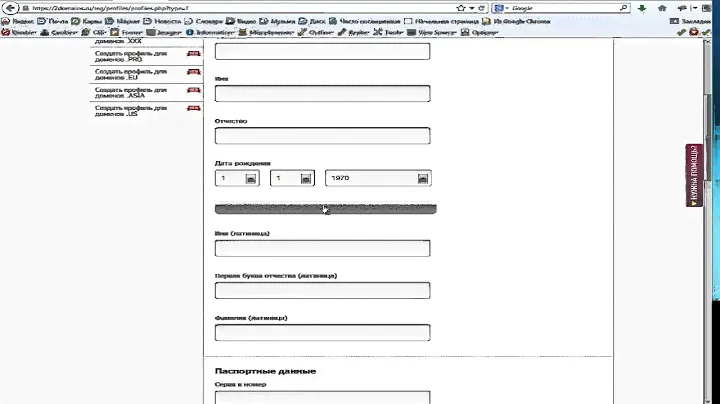The image size is (720, 404).
Task: Click into the Отчество text field
Action: tap(322, 136)
